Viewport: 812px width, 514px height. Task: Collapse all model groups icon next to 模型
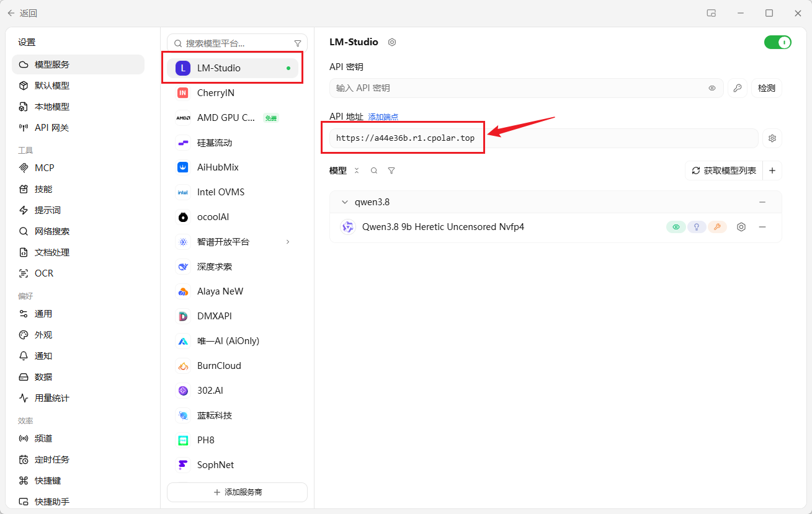pyautogui.click(x=357, y=171)
